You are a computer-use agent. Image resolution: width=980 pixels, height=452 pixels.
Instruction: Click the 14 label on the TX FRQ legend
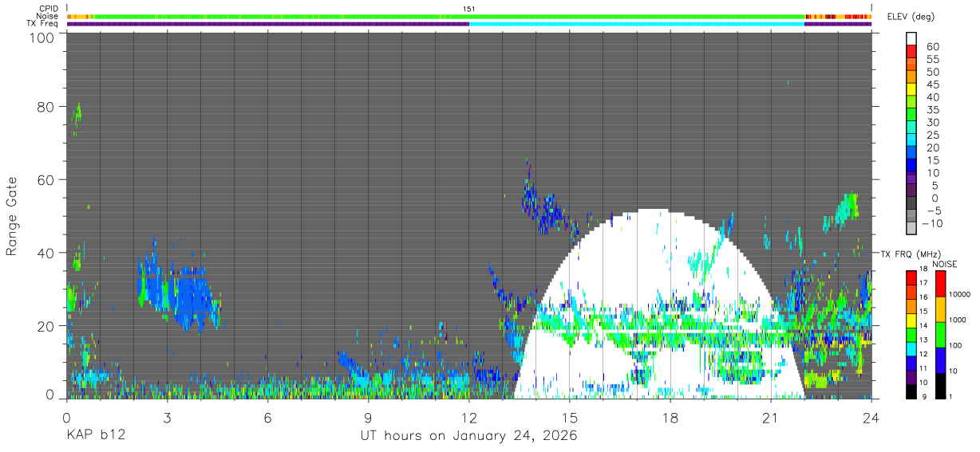click(923, 325)
